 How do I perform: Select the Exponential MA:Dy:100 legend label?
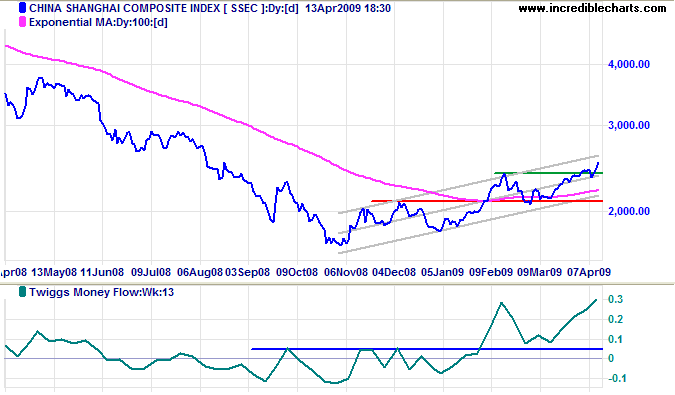[98, 22]
